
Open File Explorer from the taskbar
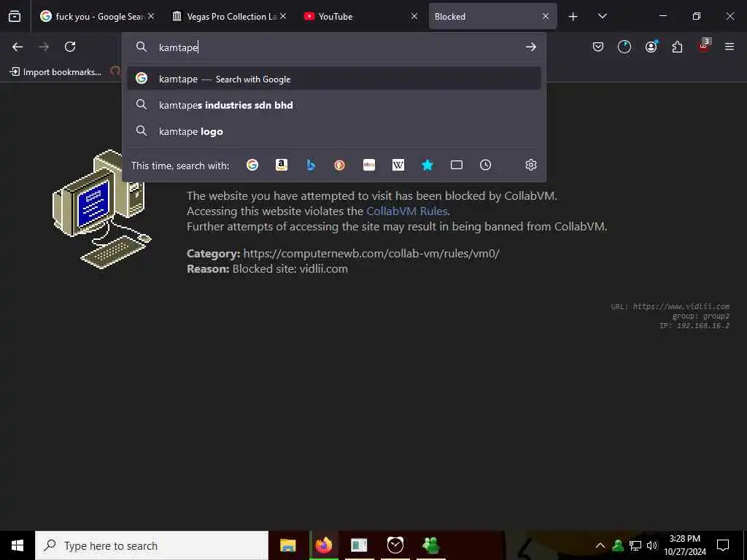pos(287,545)
